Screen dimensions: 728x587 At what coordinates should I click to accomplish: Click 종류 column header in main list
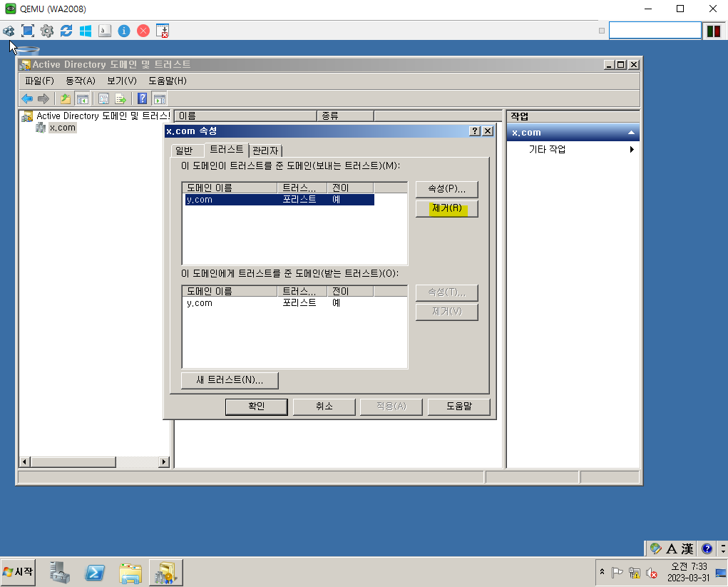(345, 116)
